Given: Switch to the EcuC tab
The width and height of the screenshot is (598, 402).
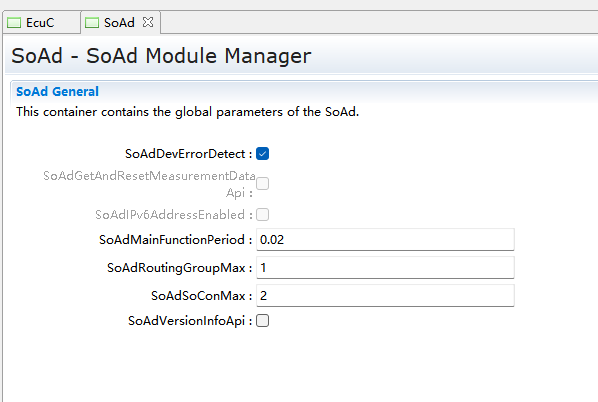Looking at the screenshot, I should pos(40,23).
